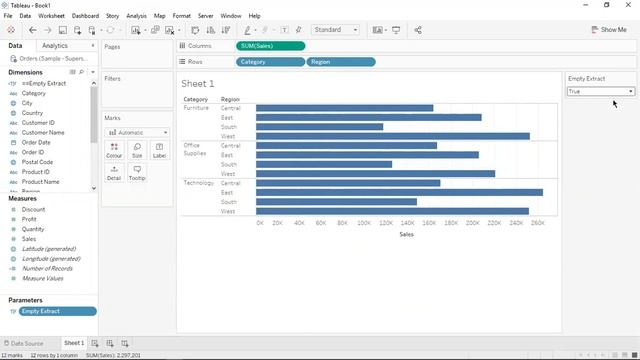Screen dimensions: 640x360
Task: Click the Sheet 1 title text
Action: point(198,84)
